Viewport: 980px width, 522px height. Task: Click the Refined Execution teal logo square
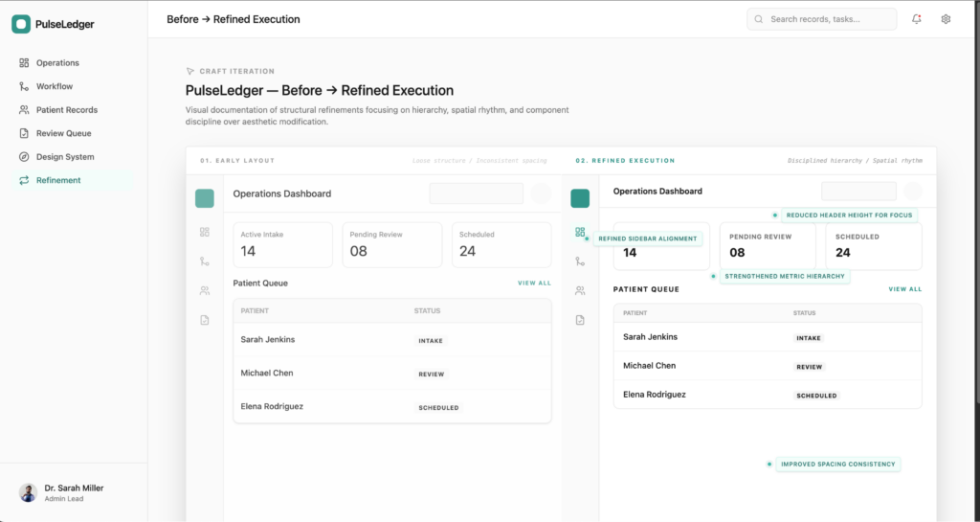tap(580, 198)
